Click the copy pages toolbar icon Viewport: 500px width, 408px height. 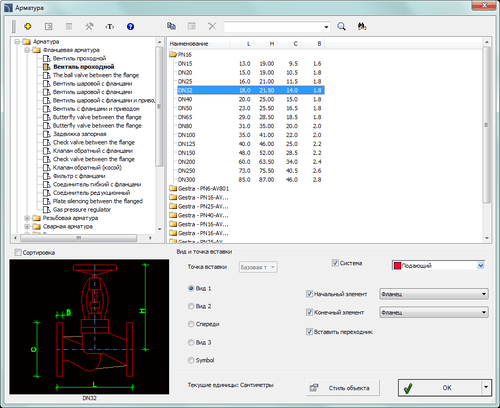click(171, 26)
